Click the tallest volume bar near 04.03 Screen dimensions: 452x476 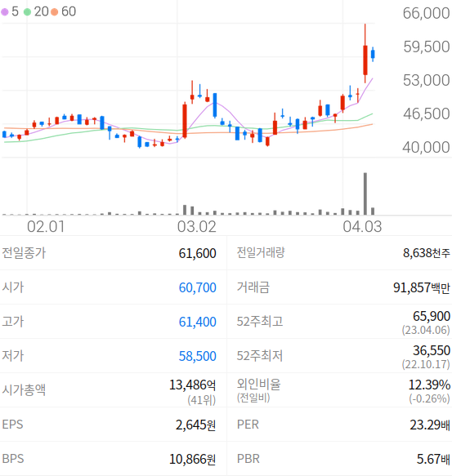pos(365,194)
